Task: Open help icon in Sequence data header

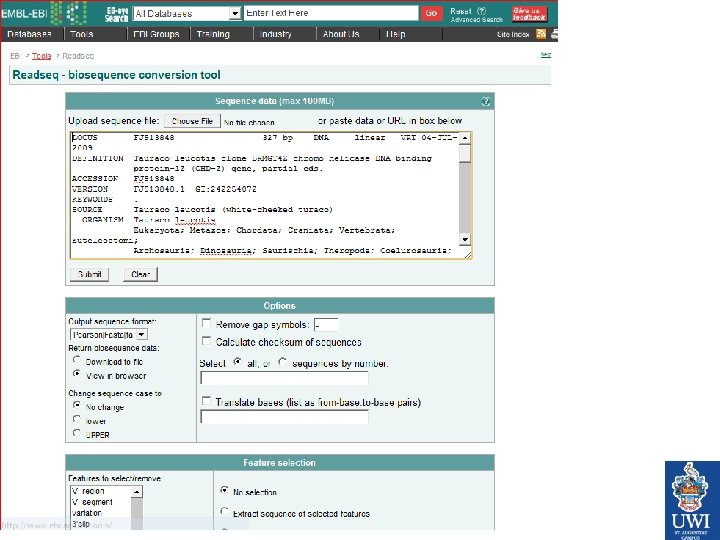Action: coord(486,101)
